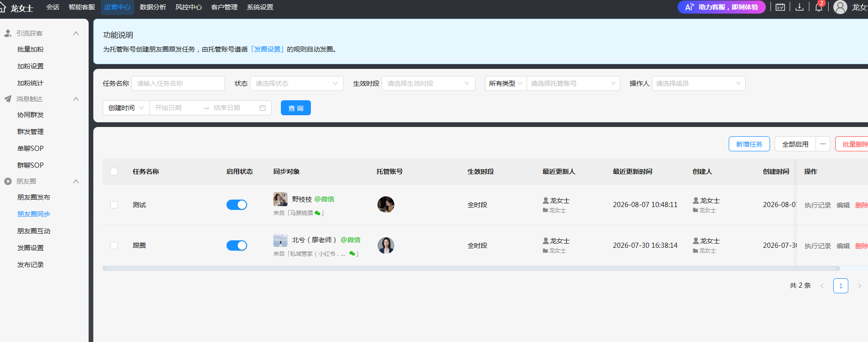This screenshot has width=868, height=342.
Task: Open the calendar schedule icon in header
Action: coord(780,7)
